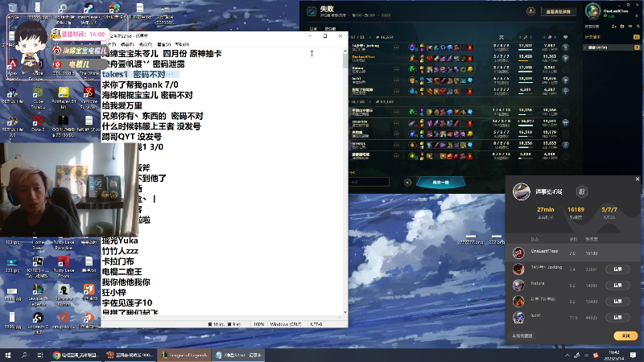Image resolution: width=644 pixels, height=362 pixels.
Task: Click the action button beside Jedding in popup
Action: click(x=617, y=269)
